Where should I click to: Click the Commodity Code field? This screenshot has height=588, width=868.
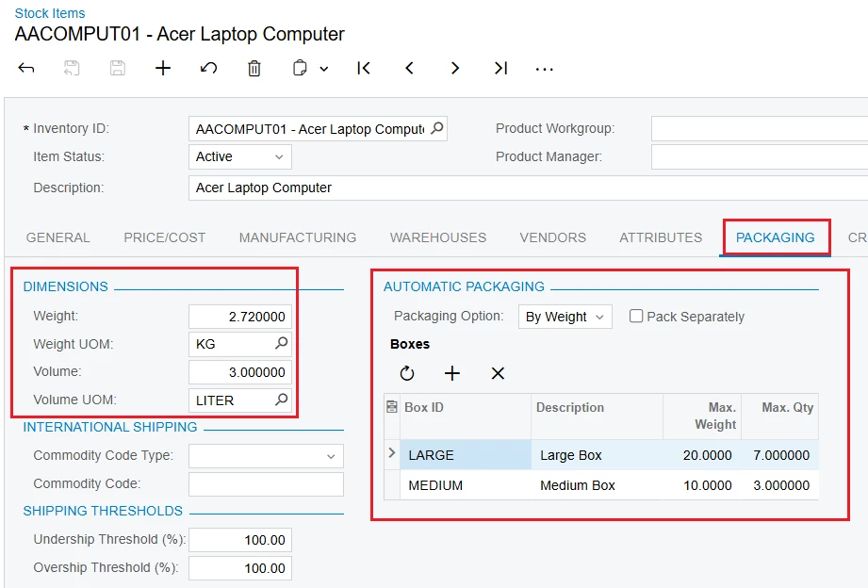(267, 484)
